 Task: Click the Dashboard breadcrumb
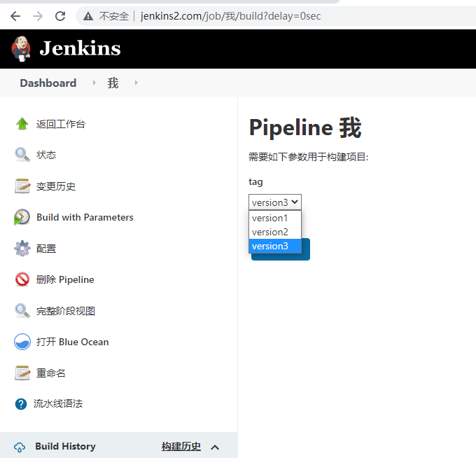[48, 83]
